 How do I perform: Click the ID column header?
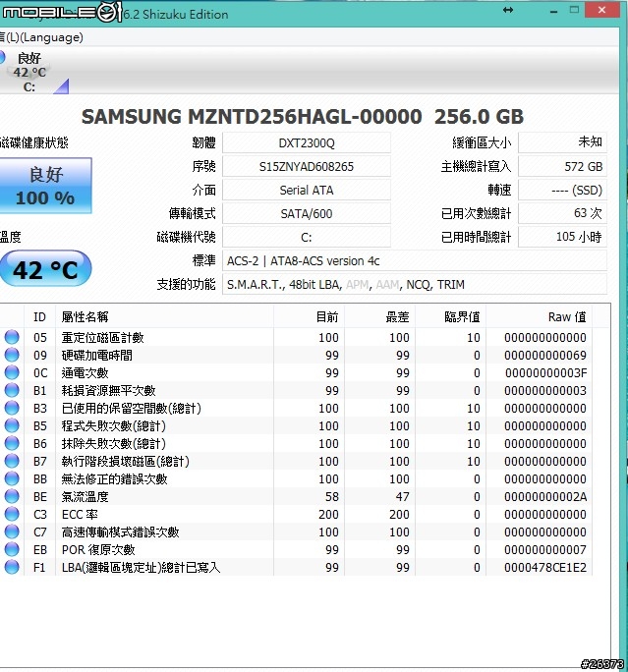pyautogui.click(x=40, y=316)
